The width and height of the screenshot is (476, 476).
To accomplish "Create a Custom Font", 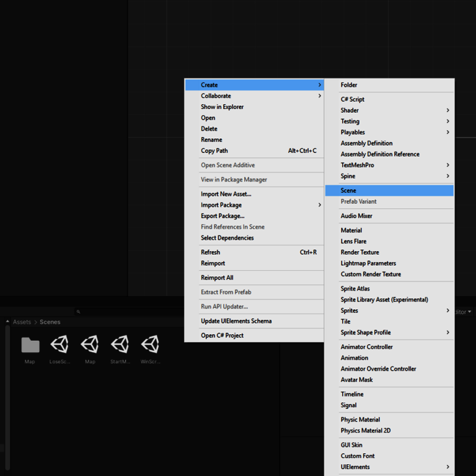I will (389, 456).
